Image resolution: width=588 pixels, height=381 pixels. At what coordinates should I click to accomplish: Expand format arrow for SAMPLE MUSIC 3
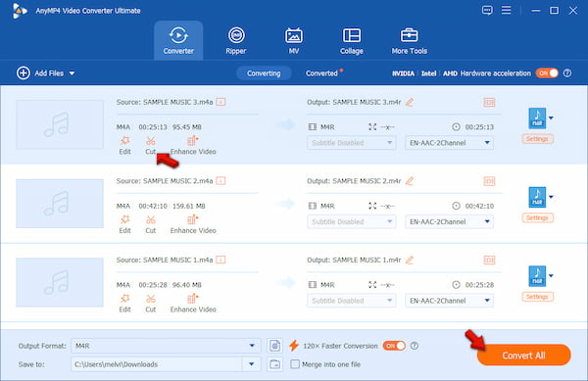[x=551, y=118]
